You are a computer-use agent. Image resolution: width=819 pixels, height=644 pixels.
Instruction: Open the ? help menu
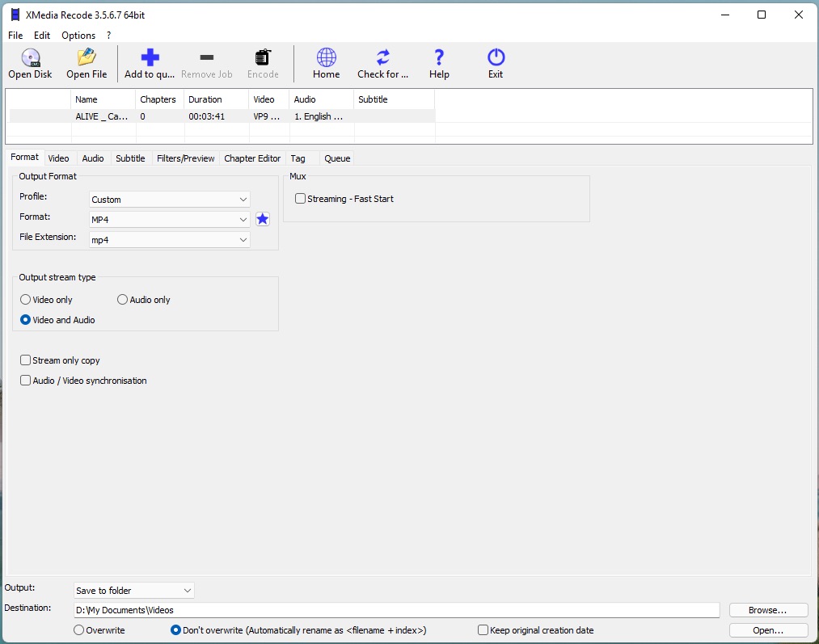pos(108,35)
